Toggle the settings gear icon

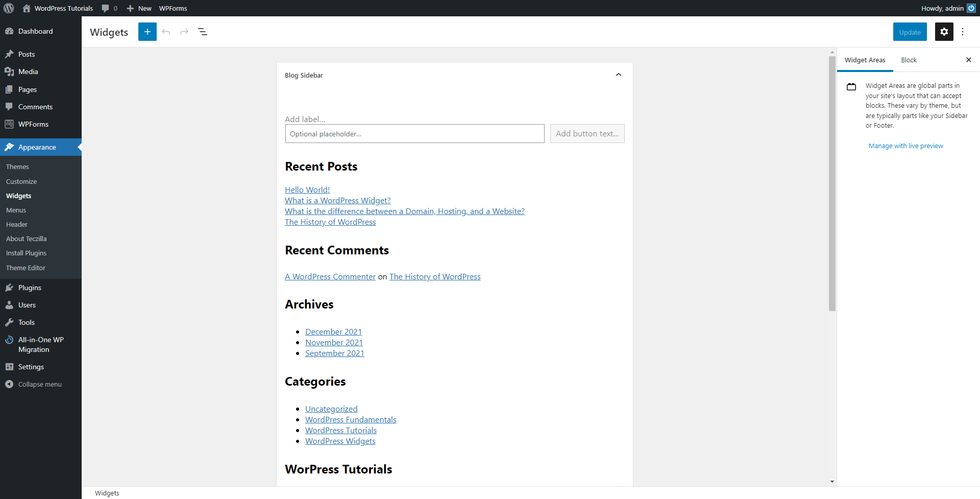coord(944,32)
